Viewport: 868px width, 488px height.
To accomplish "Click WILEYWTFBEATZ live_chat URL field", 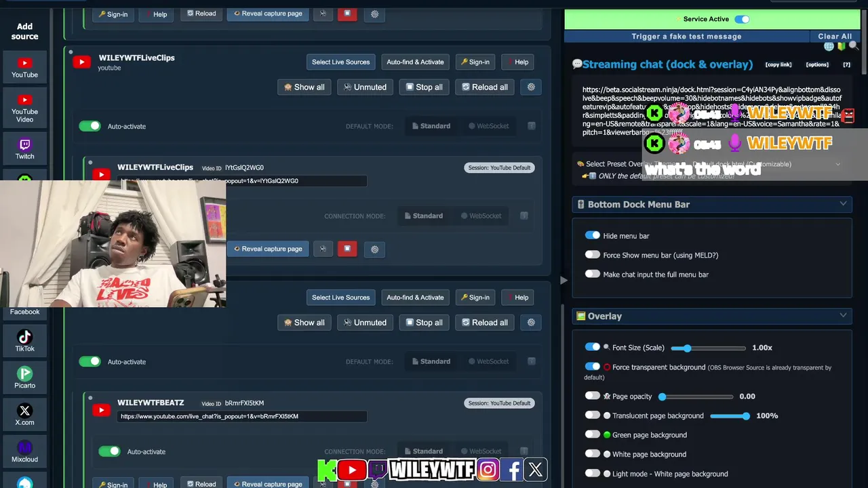I will coord(242,416).
